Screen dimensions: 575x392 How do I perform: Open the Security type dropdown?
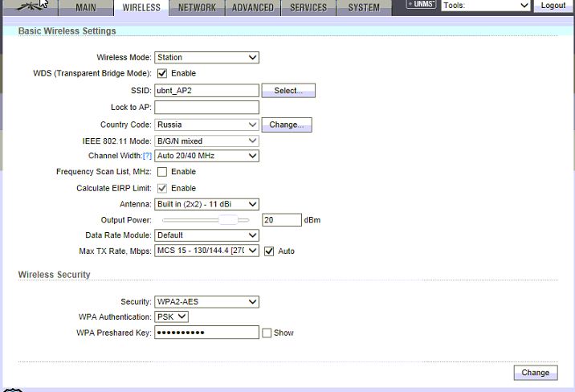pos(206,302)
